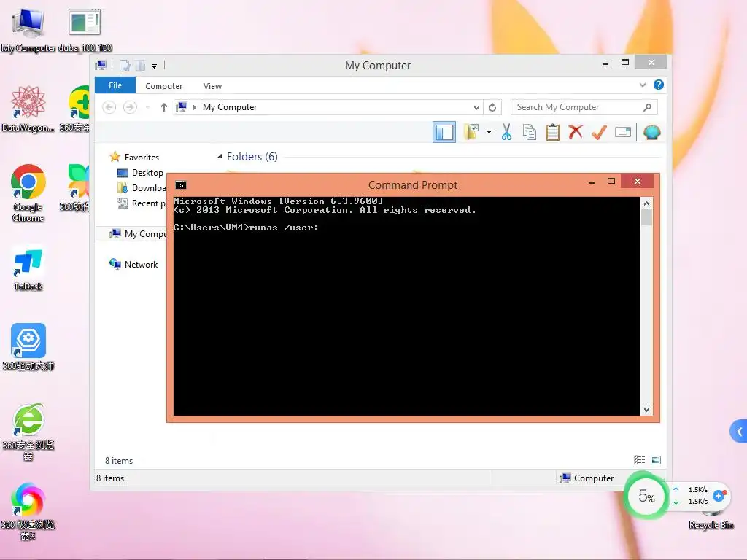Select Downloads in the navigation pane
This screenshot has height=560, width=747.
coord(142,187)
